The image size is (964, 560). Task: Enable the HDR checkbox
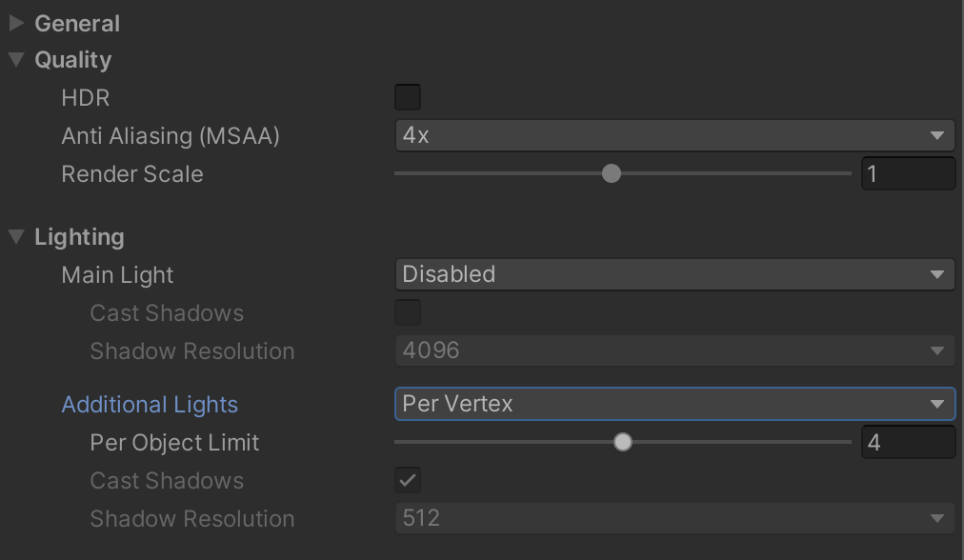click(x=408, y=97)
